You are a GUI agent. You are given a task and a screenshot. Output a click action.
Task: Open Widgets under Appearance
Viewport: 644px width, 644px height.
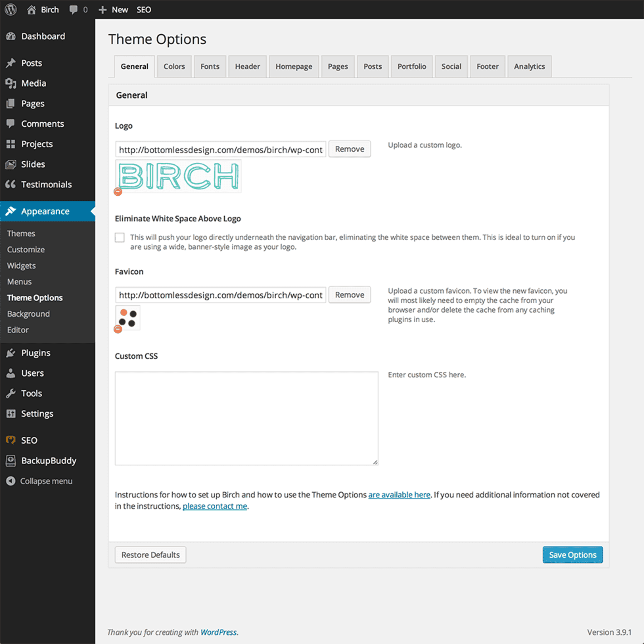point(21,265)
